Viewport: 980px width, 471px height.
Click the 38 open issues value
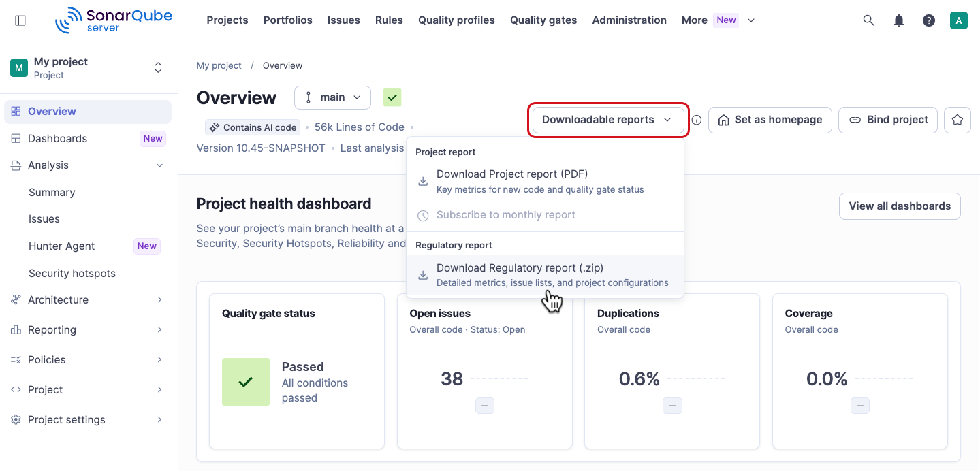point(452,379)
